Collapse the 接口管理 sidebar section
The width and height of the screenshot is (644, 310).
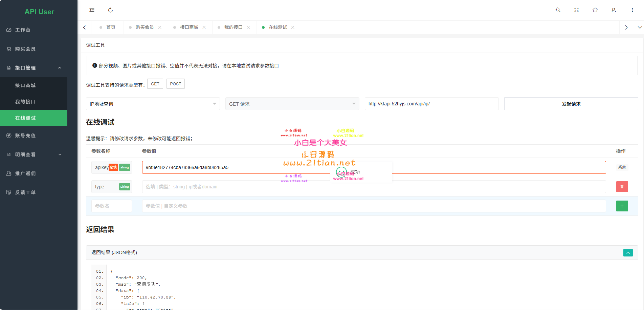(x=60, y=68)
